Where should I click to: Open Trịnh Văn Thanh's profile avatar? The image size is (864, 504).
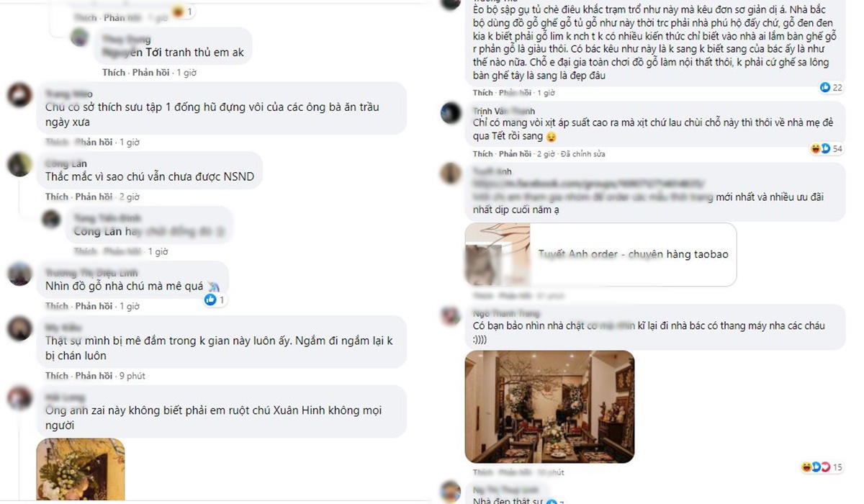click(x=451, y=113)
